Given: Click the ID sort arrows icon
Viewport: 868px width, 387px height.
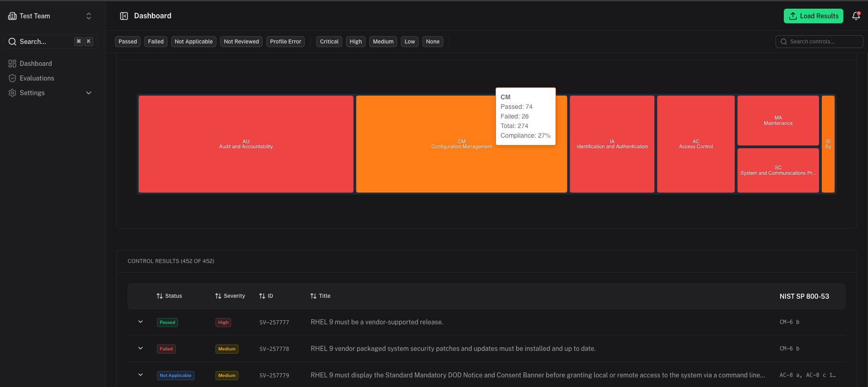Looking at the screenshot, I should 262,296.
